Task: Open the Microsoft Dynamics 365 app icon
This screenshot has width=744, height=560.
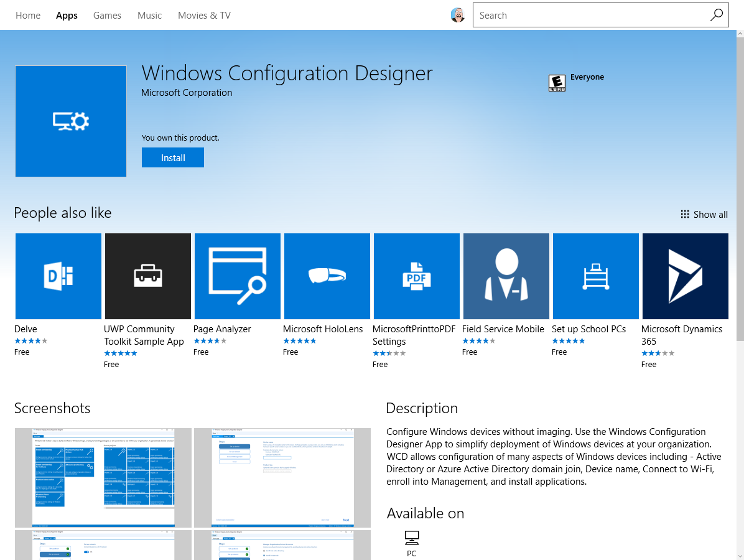Action: [686, 276]
